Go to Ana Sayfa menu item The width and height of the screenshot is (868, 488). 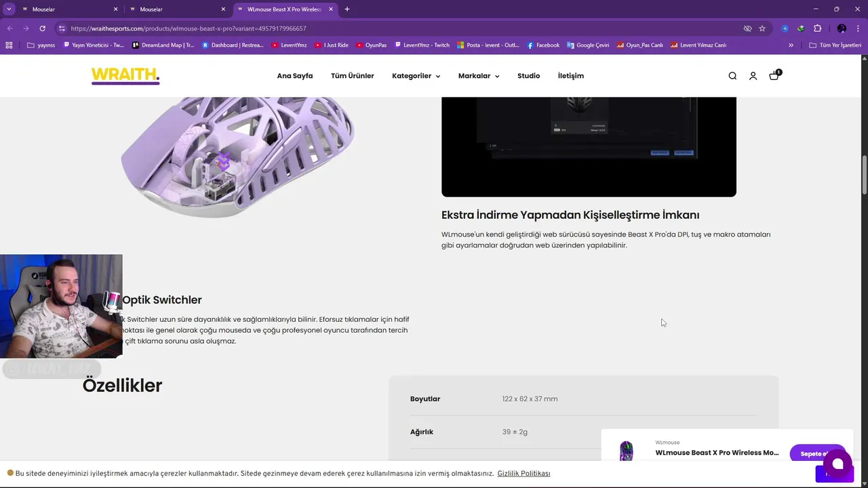295,76
